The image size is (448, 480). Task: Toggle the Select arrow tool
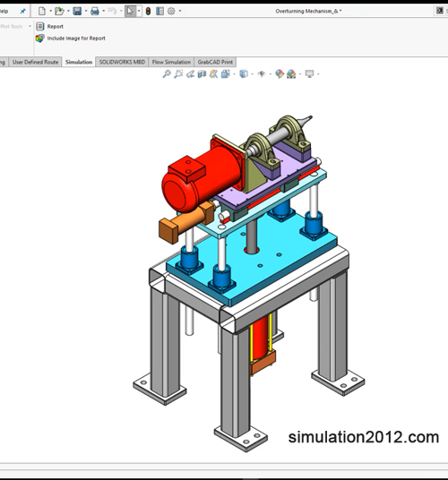(x=130, y=12)
